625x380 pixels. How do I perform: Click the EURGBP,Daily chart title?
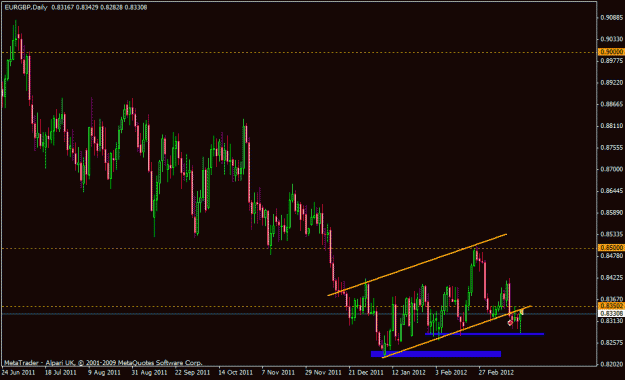point(26,7)
